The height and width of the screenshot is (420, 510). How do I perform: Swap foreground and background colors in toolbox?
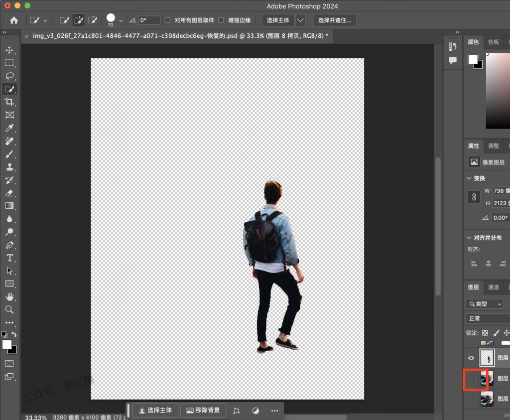pos(14,334)
